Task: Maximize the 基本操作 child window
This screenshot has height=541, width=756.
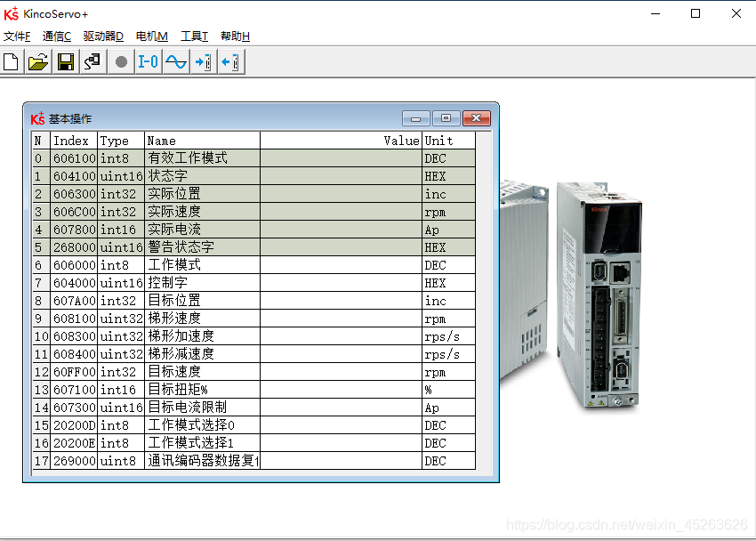Action: click(x=446, y=118)
